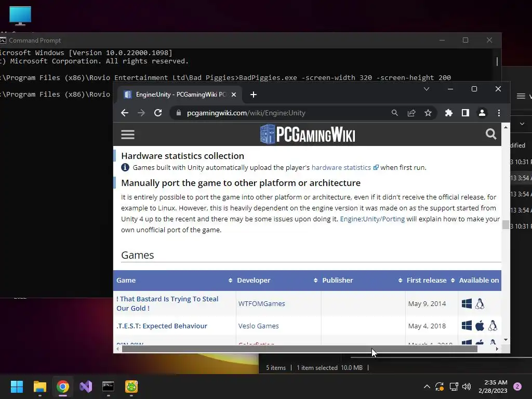Open .T.E.S.T: Expected Behaviour game link
The image size is (532, 399).
[162, 326]
